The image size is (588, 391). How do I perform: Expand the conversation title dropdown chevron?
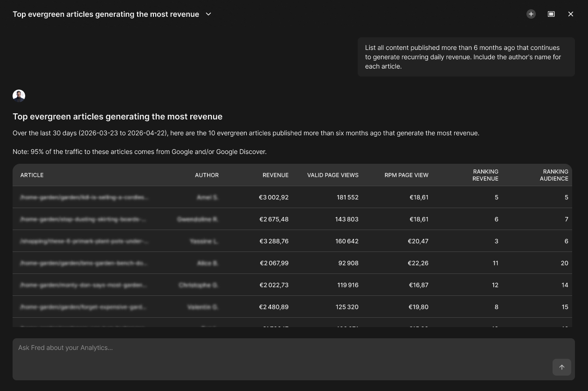point(208,14)
